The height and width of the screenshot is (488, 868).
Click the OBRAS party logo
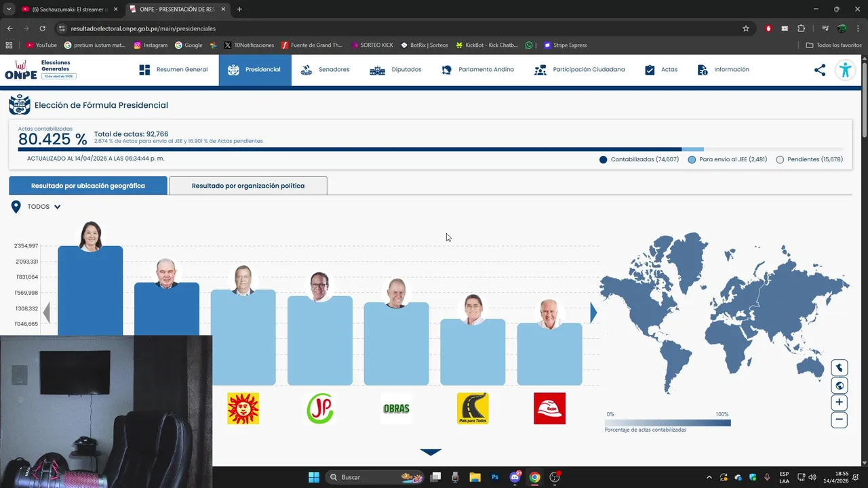[397, 409]
